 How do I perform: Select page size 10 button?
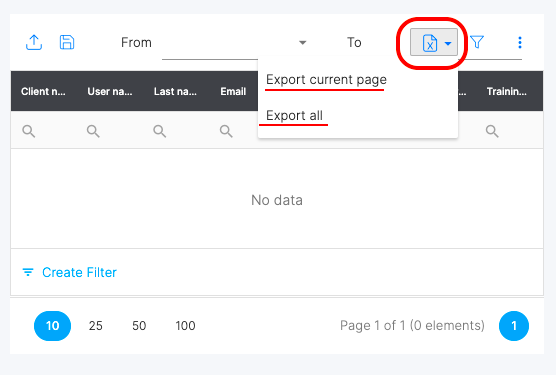[52, 326]
